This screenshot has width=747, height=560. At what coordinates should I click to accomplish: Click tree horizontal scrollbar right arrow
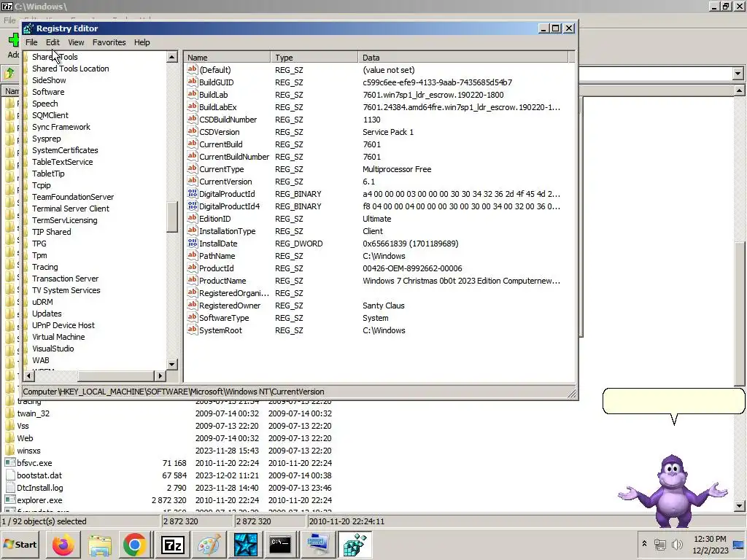click(160, 376)
